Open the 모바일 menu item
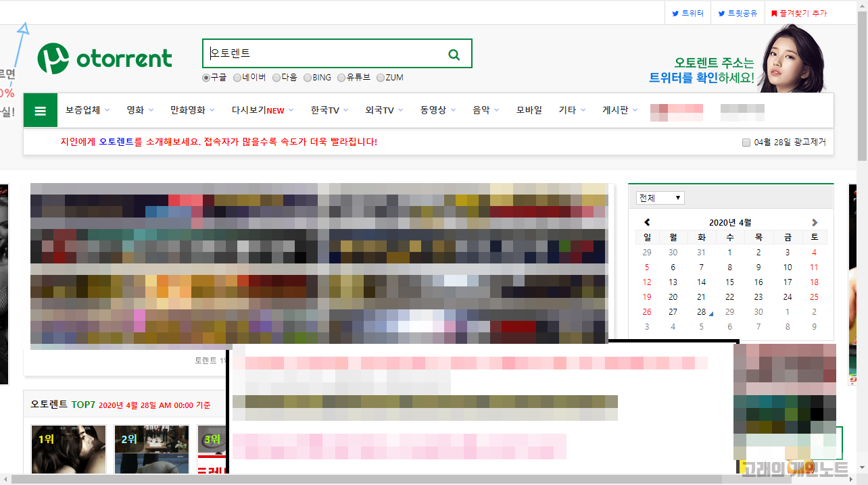868x485 pixels. pos(529,110)
